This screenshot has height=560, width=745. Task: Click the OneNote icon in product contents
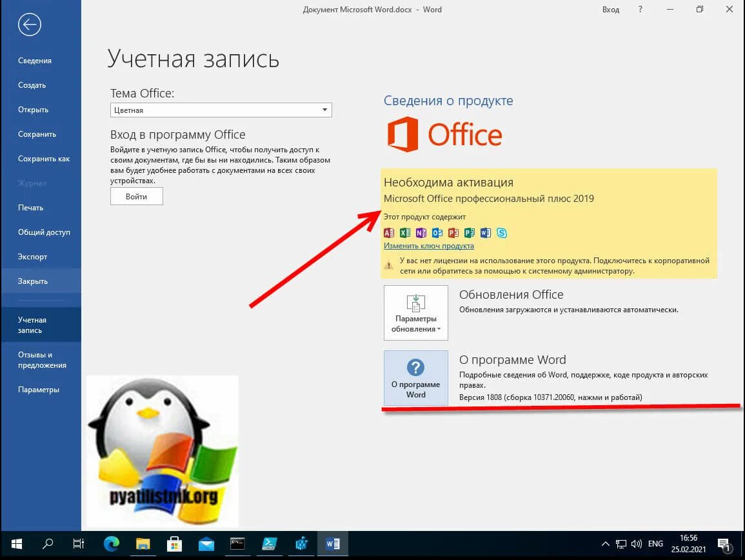[421, 232]
